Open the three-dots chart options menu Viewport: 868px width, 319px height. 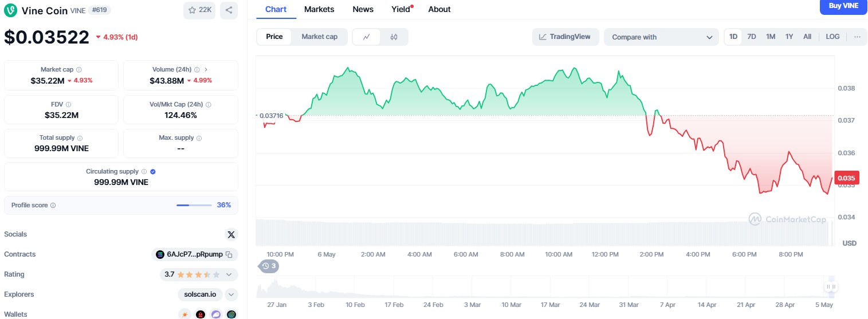tap(857, 37)
